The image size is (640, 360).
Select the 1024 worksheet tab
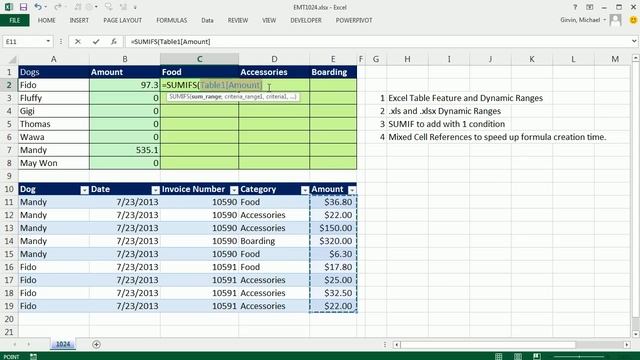63,344
